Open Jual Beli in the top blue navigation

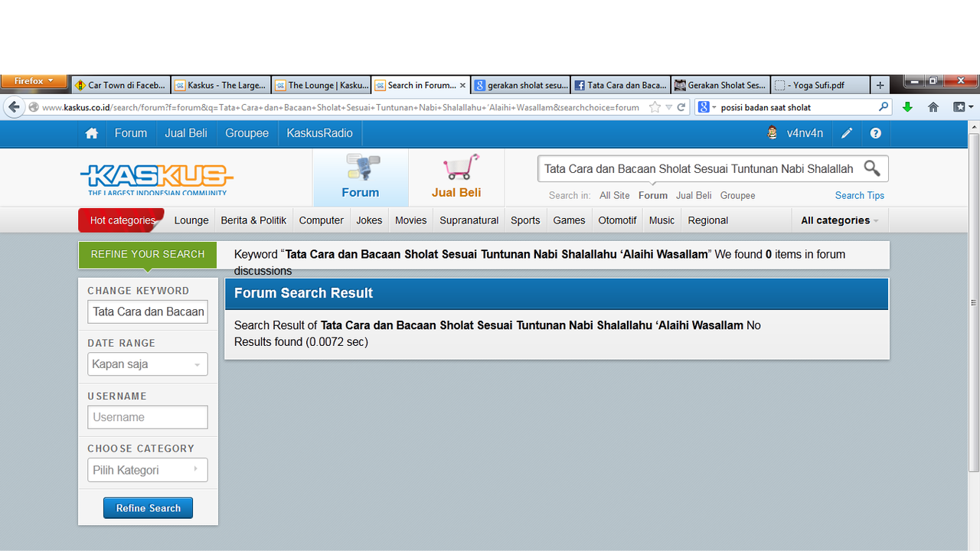coord(186,133)
